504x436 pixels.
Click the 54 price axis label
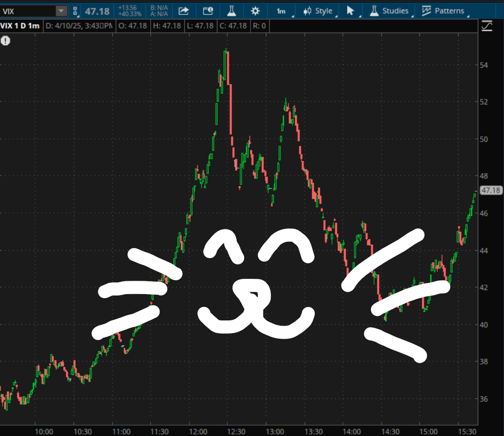click(x=483, y=65)
